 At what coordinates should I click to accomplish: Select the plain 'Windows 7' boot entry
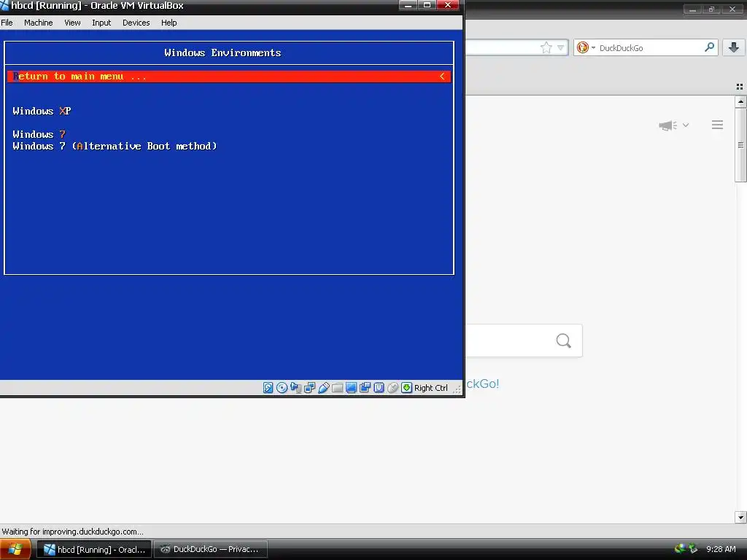pos(39,134)
